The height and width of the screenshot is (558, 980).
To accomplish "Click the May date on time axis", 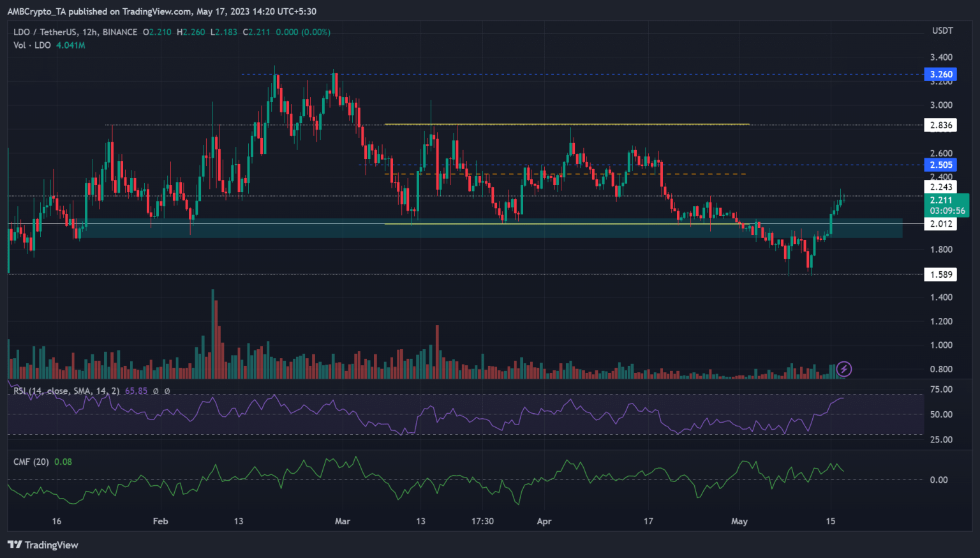I will (x=739, y=521).
